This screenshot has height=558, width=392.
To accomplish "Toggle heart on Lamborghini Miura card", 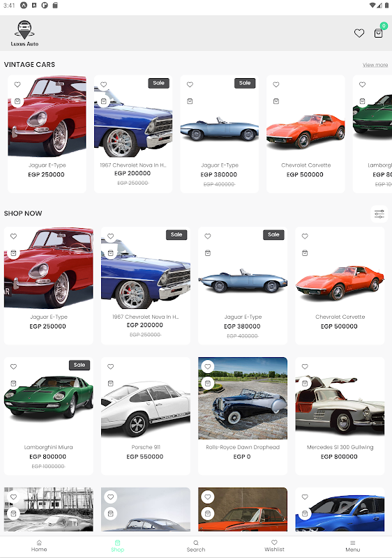I will tap(13, 367).
